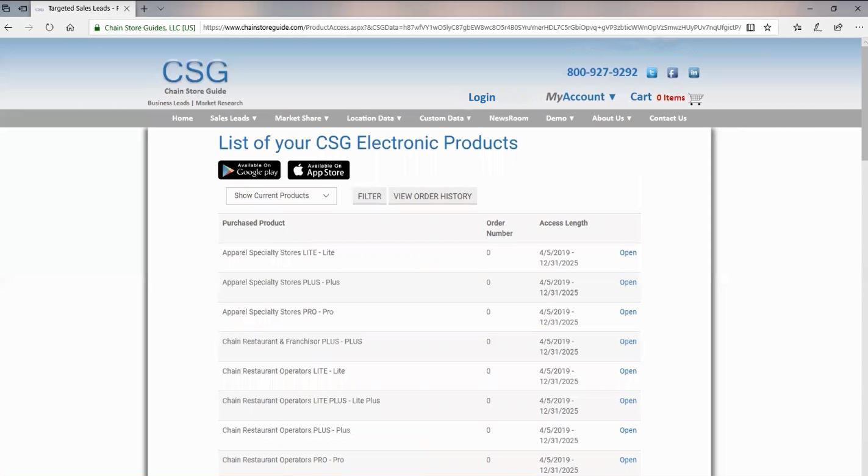Open the NewsRoom menu item
Screen dimensions: 868x476
[509, 118]
